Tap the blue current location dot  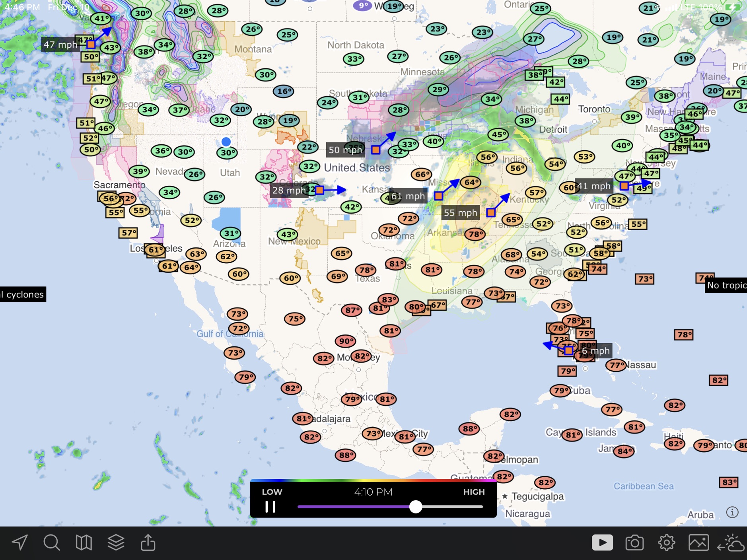(x=226, y=142)
